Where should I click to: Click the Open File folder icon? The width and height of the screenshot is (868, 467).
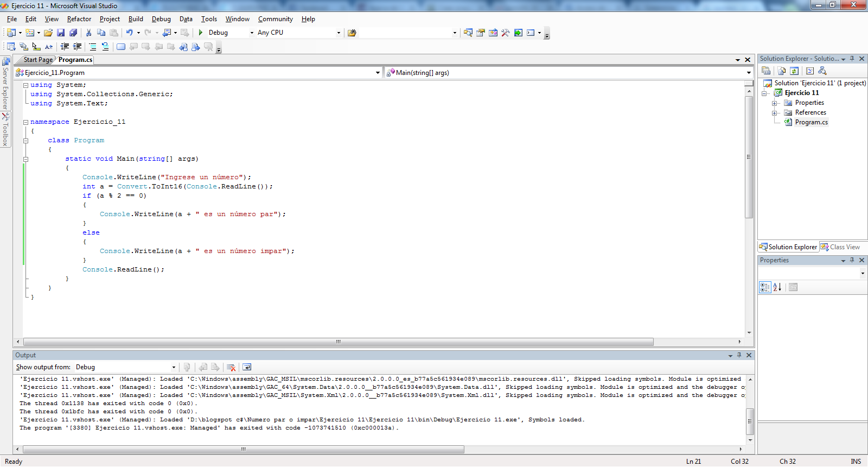(48, 33)
